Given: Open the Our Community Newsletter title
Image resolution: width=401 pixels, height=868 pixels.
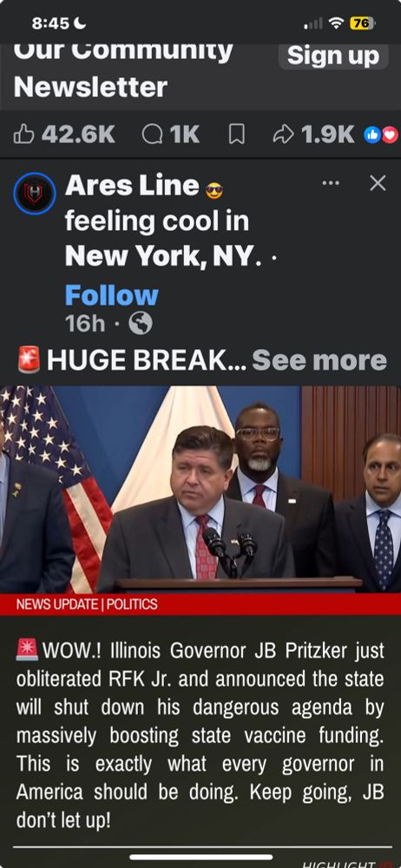Looking at the screenshot, I should (123, 69).
